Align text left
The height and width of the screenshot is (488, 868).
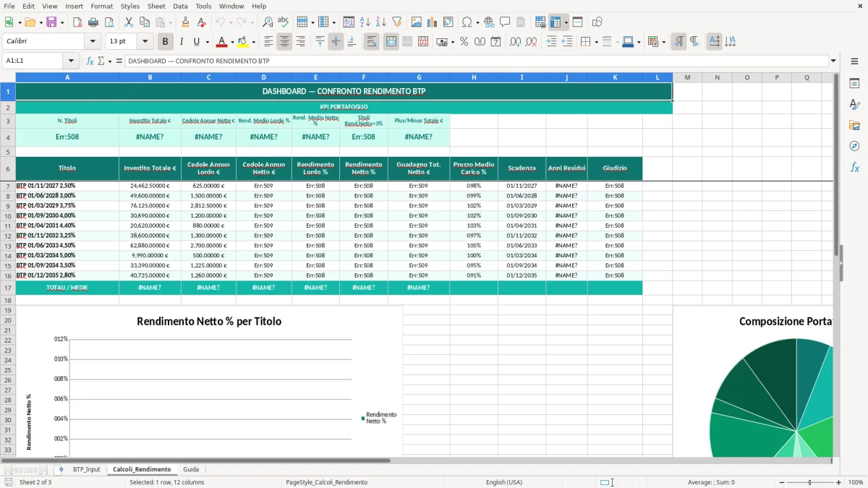coord(268,42)
